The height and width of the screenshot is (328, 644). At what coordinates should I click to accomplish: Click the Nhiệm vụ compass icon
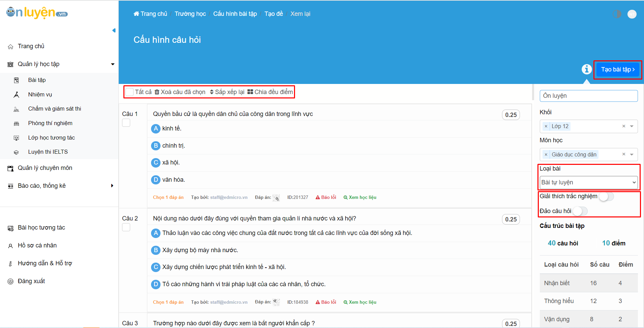16,95
